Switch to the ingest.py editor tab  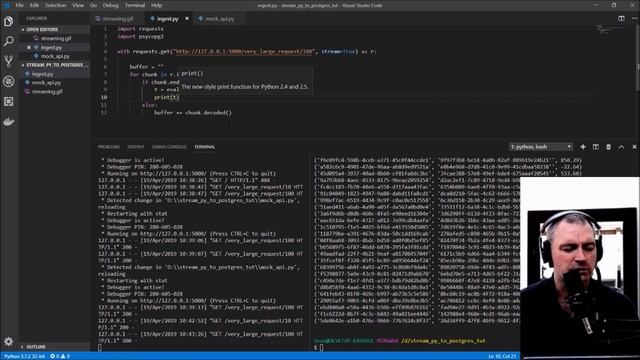click(167, 19)
